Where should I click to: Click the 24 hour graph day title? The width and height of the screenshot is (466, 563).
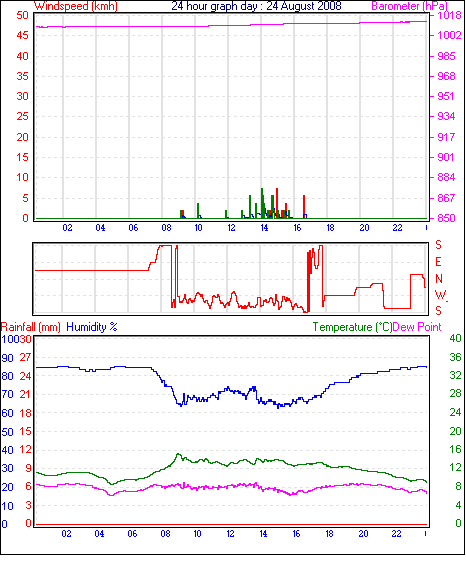(256, 6)
